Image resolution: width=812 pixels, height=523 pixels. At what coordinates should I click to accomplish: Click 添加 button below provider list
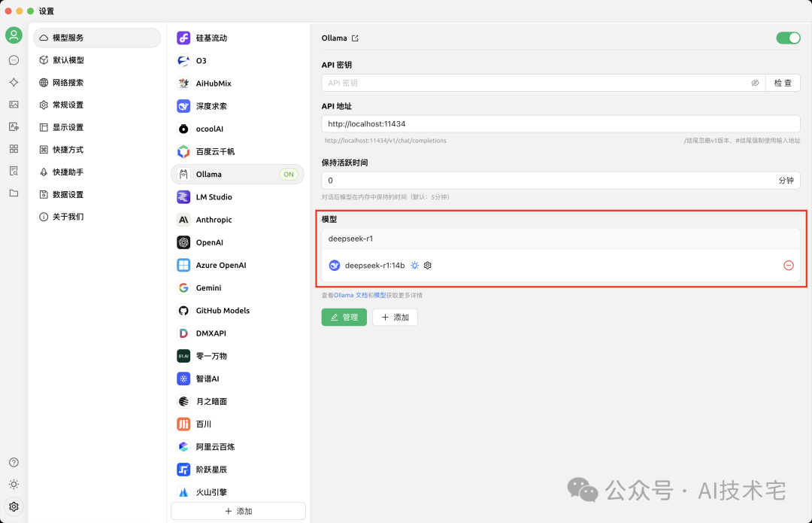pos(238,511)
